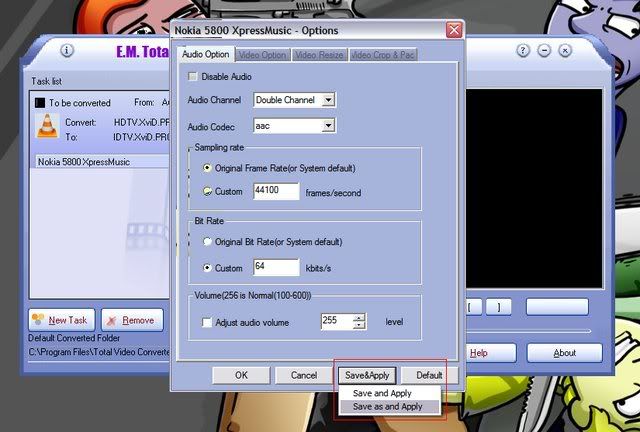Open the Save&Apply dropdown button
The height and width of the screenshot is (432, 640).
tap(368, 375)
